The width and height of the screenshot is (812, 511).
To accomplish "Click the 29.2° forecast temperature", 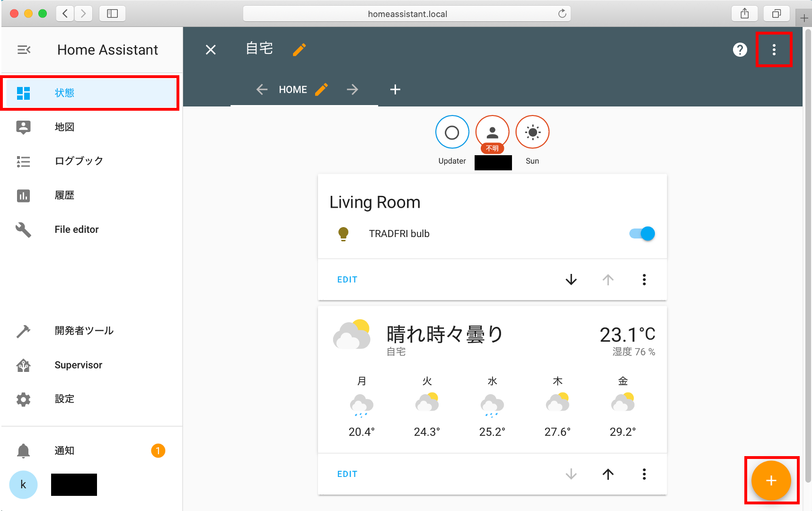I will [x=623, y=432].
